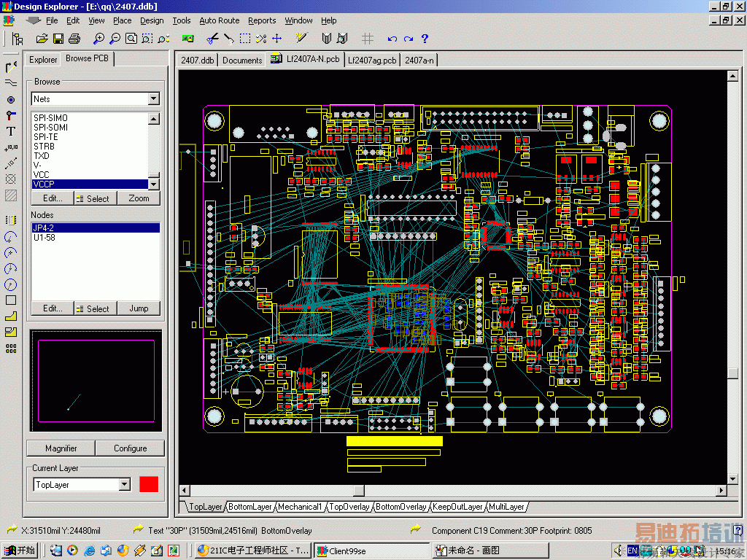Select the Place Via tool
Image resolution: width=747 pixels, height=560 pixels.
coord(11,100)
